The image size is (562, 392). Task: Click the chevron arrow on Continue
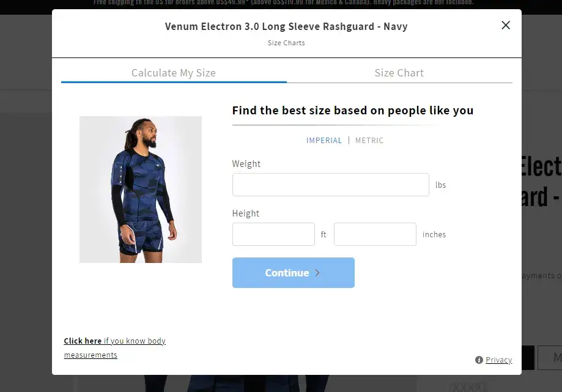pos(317,273)
